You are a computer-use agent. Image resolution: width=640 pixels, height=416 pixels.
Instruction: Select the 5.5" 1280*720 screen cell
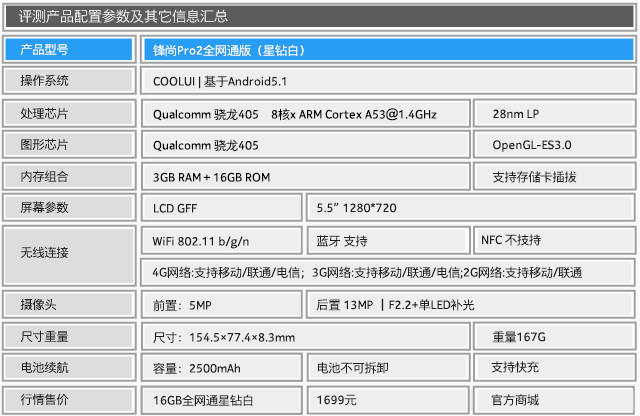[469, 208]
